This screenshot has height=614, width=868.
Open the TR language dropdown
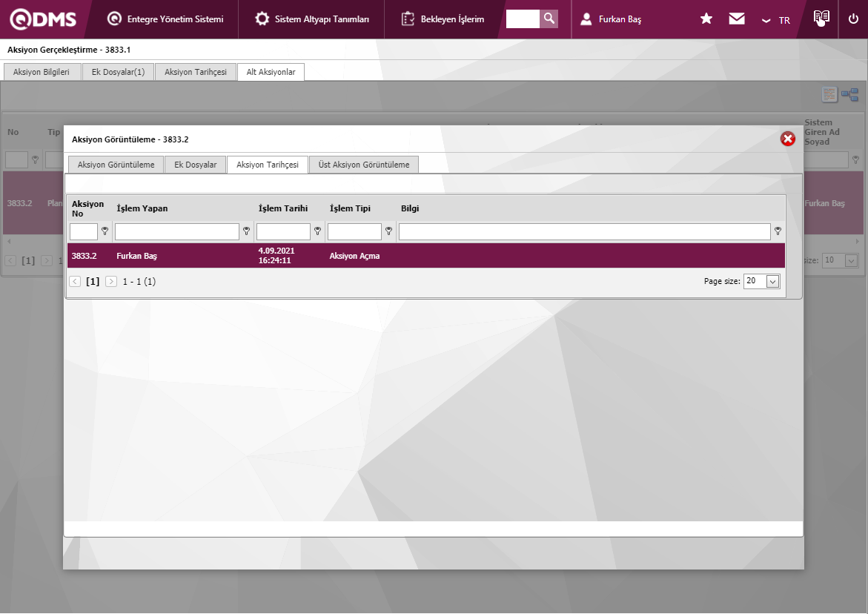coord(776,20)
